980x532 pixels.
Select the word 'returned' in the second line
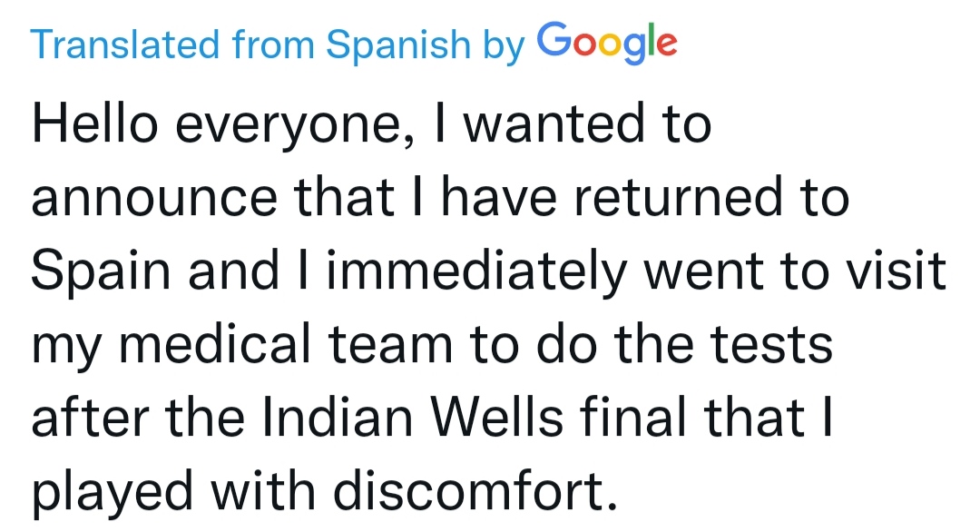[x=679, y=197]
